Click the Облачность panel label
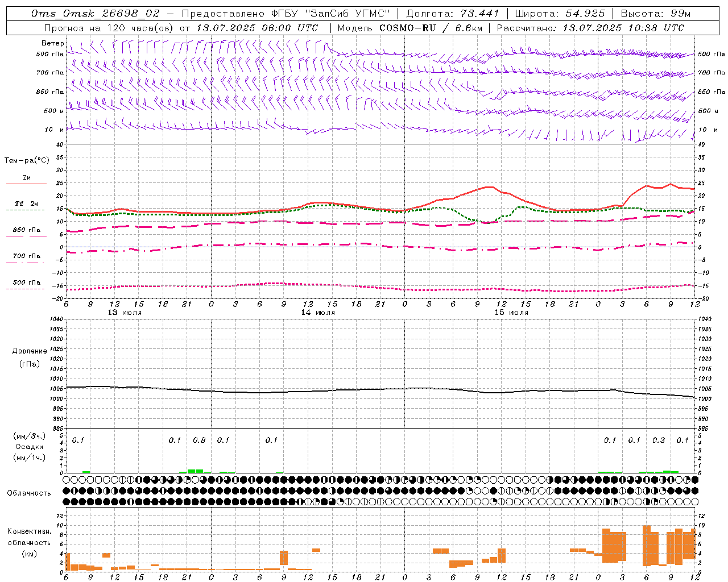The height and width of the screenshot is (582, 728). pyautogui.click(x=29, y=493)
